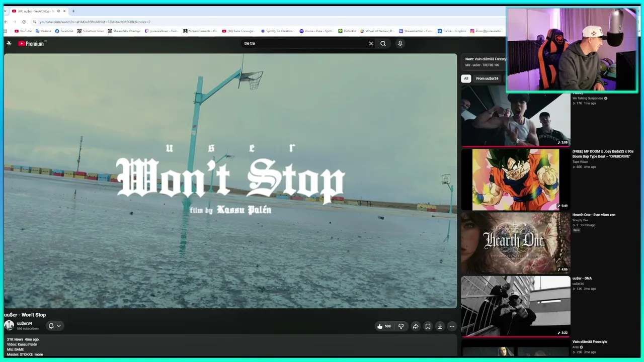Open the Spotify for Creators bookmark
The image size is (644, 362).
coord(278,31)
